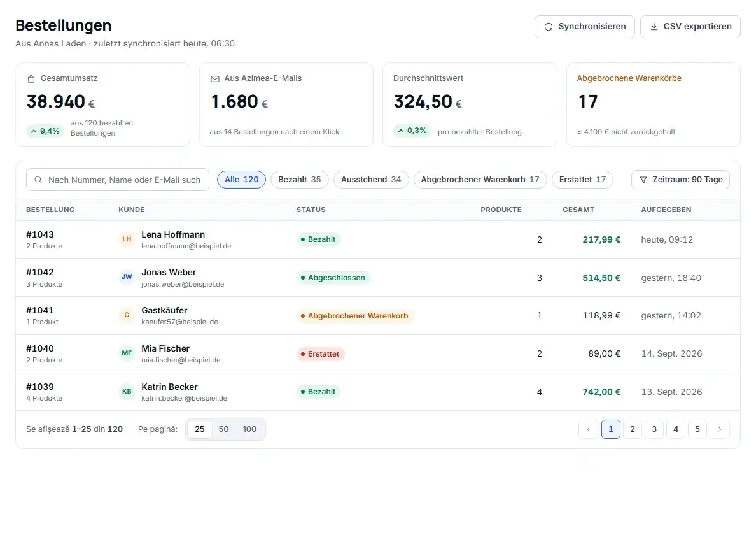Click Katrin Becker's KB avatar

(127, 391)
